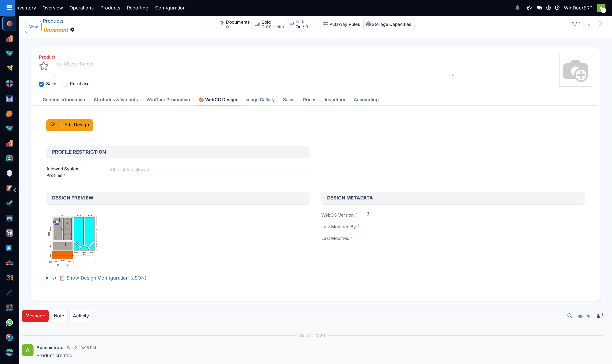
Task: Open the Overview menu item
Action: (x=52, y=8)
